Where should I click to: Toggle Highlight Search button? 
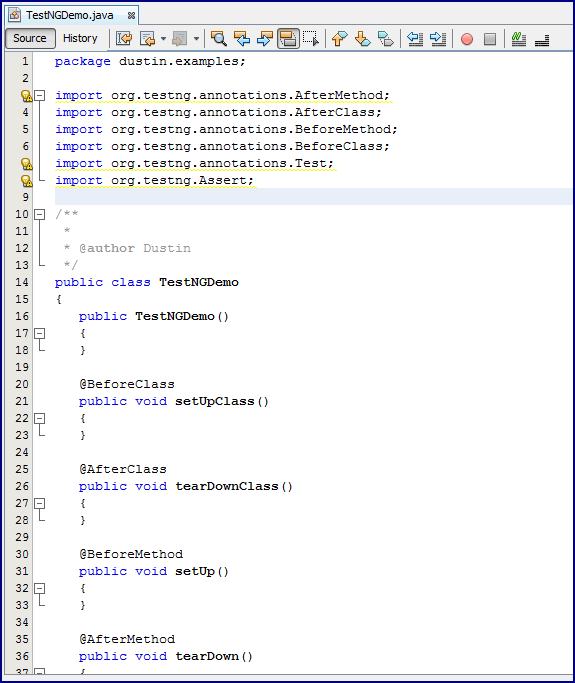288,39
